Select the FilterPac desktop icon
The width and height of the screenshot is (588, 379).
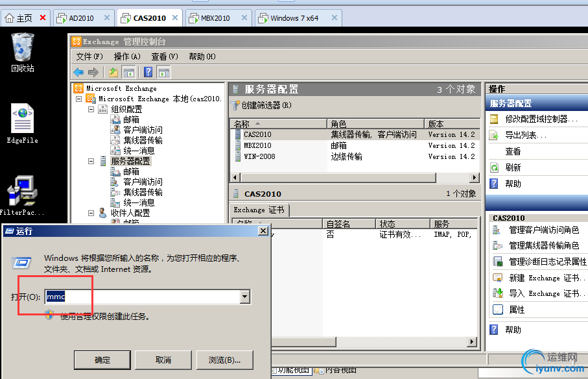pyautogui.click(x=22, y=195)
